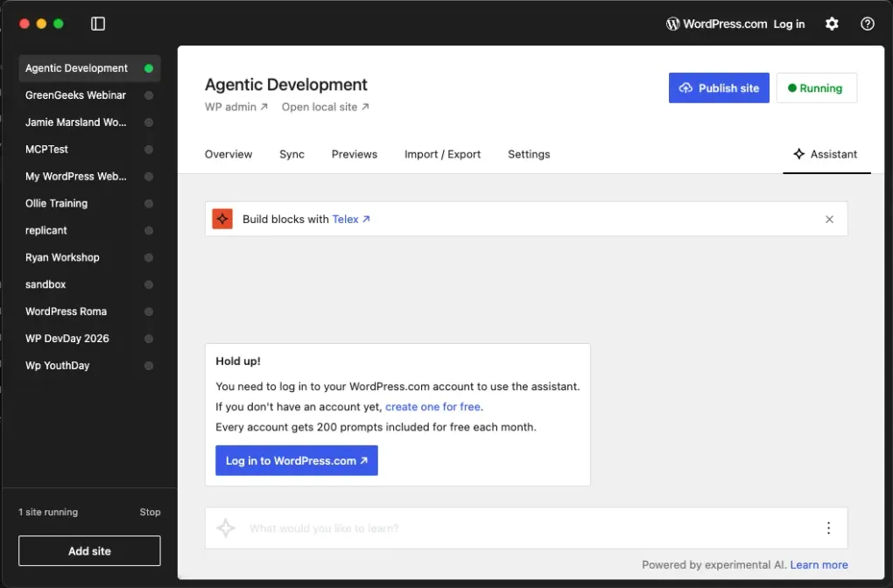Toggle the sidebar panel icon
Image resolution: width=893 pixels, height=588 pixels.
pos(98,24)
